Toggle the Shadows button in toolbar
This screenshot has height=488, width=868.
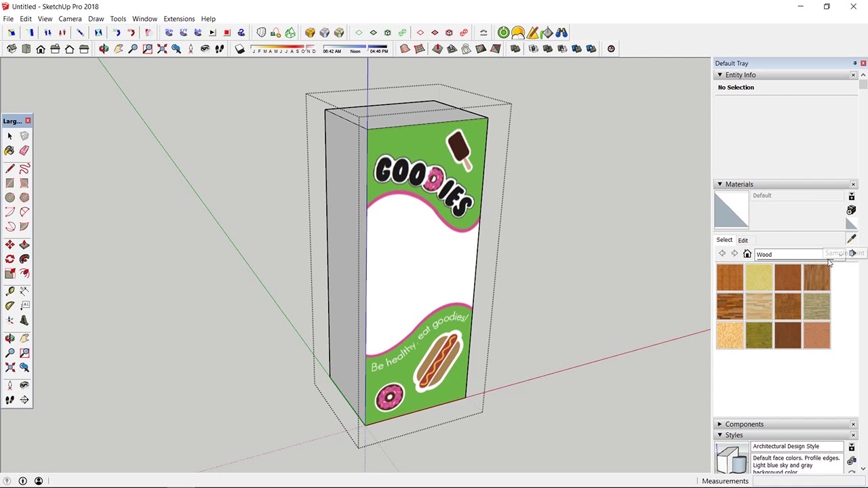point(239,49)
